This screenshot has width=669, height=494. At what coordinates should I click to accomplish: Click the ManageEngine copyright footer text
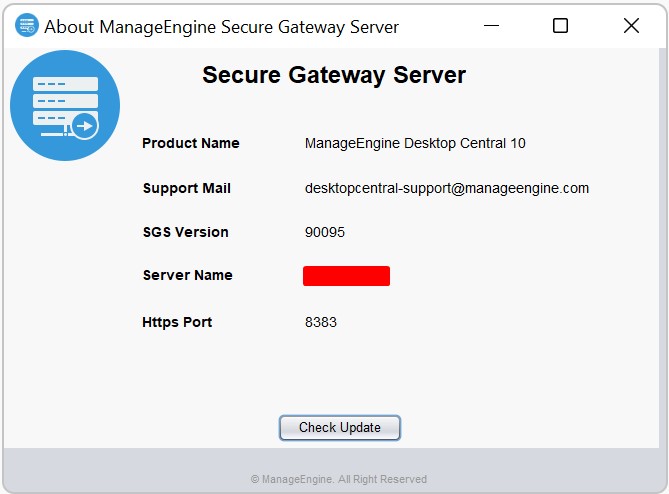[x=339, y=479]
